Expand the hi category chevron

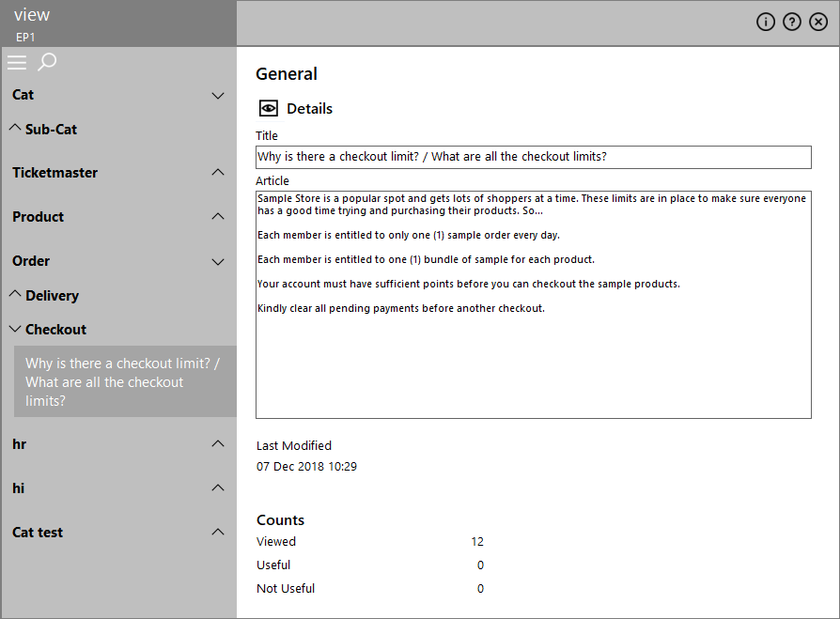point(217,487)
